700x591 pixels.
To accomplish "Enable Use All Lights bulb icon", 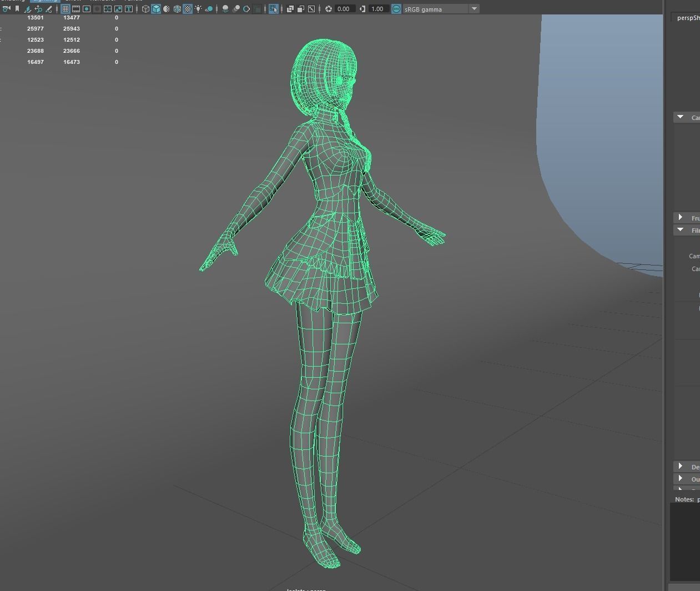I will (x=198, y=9).
